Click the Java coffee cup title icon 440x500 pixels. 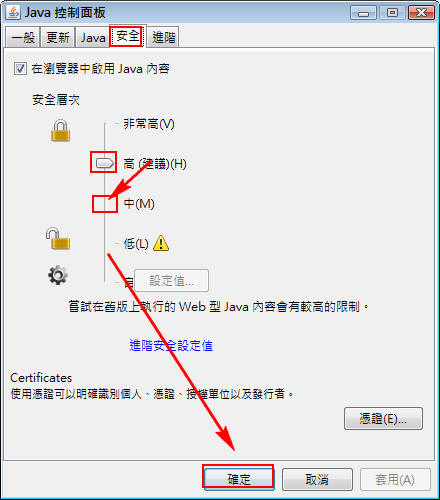pyautogui.click(x=14, y=13)
